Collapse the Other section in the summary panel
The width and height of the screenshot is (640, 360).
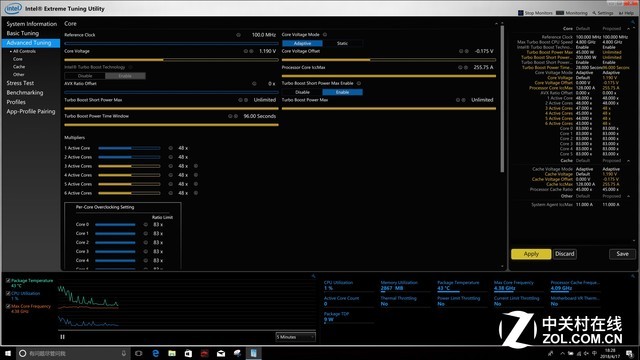629,196
